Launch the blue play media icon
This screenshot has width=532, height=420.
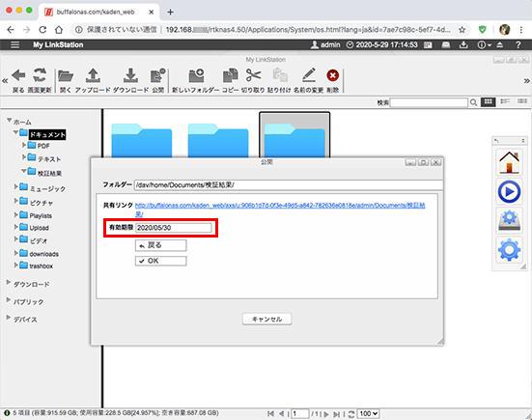pos(509,192)
